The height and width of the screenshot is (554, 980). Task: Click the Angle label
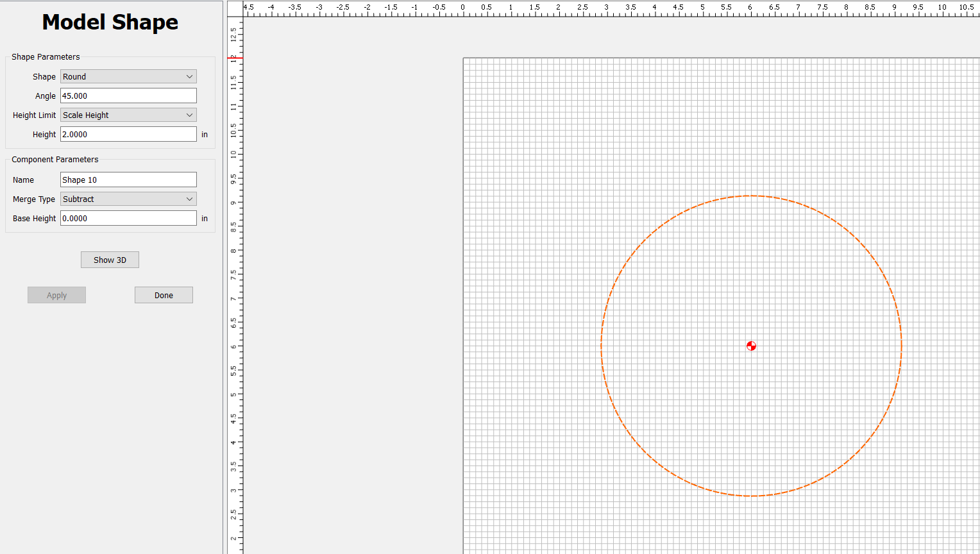(46, 96)
